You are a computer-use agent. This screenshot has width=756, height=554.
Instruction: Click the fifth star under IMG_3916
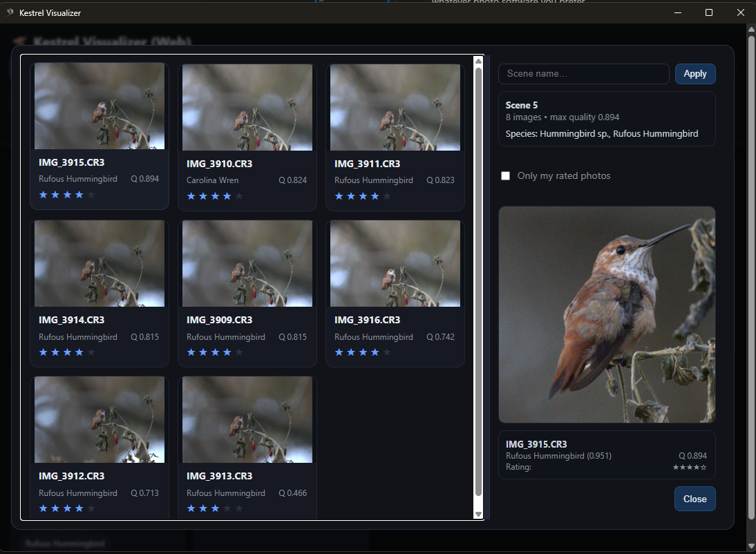coord(388,352)
